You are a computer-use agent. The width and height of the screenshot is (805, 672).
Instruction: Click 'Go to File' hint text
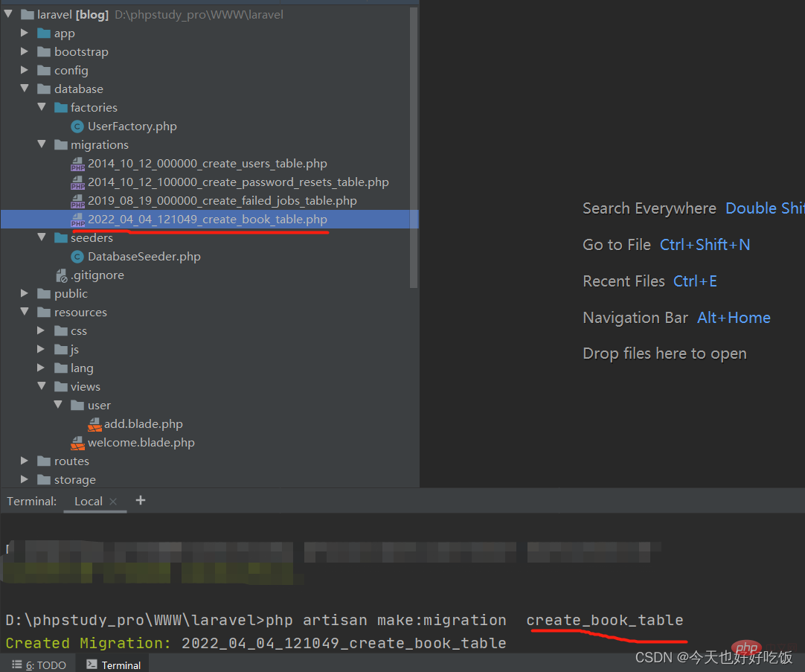(617, 245)
